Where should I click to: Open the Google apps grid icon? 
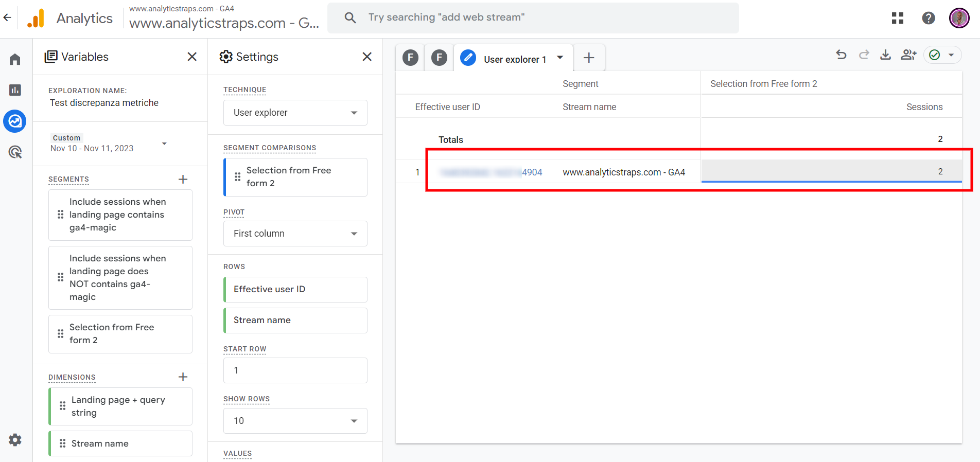(898, 18)
